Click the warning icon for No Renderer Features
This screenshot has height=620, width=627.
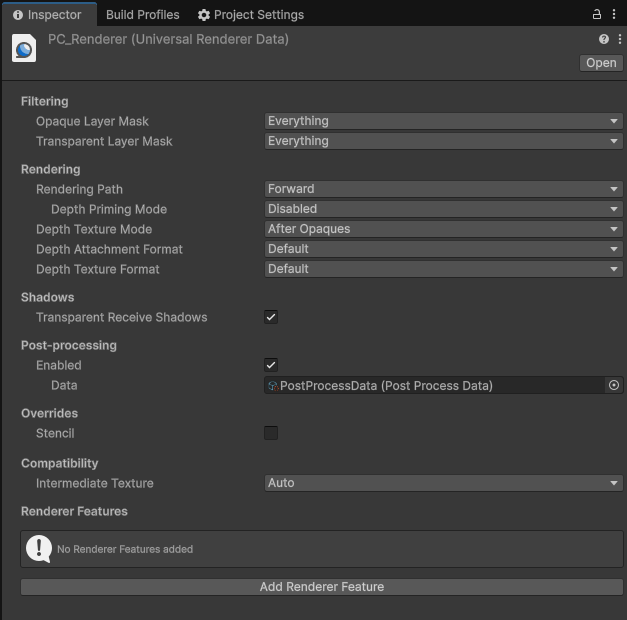point(39,549)
